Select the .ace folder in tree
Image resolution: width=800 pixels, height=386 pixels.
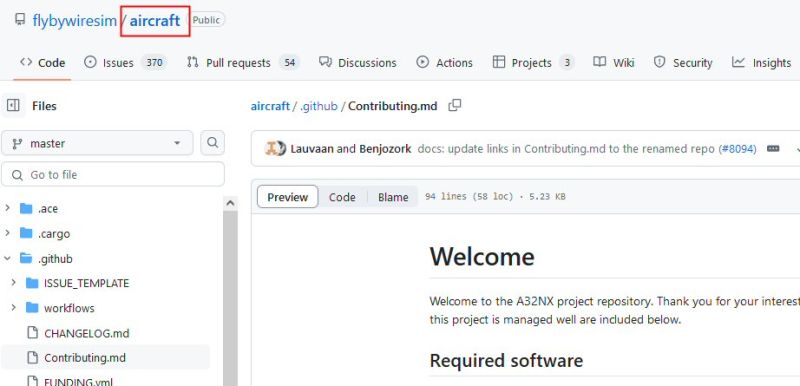(x=47, y=209)
